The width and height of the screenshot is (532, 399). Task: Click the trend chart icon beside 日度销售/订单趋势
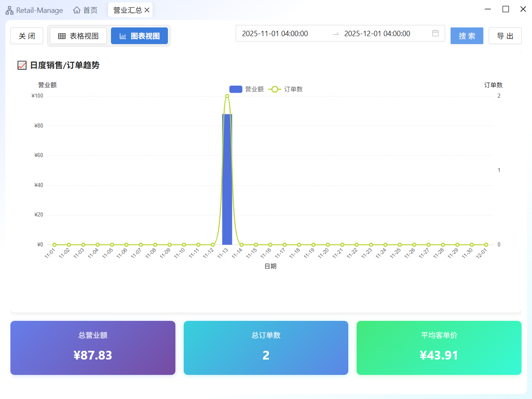click(22, 65)
